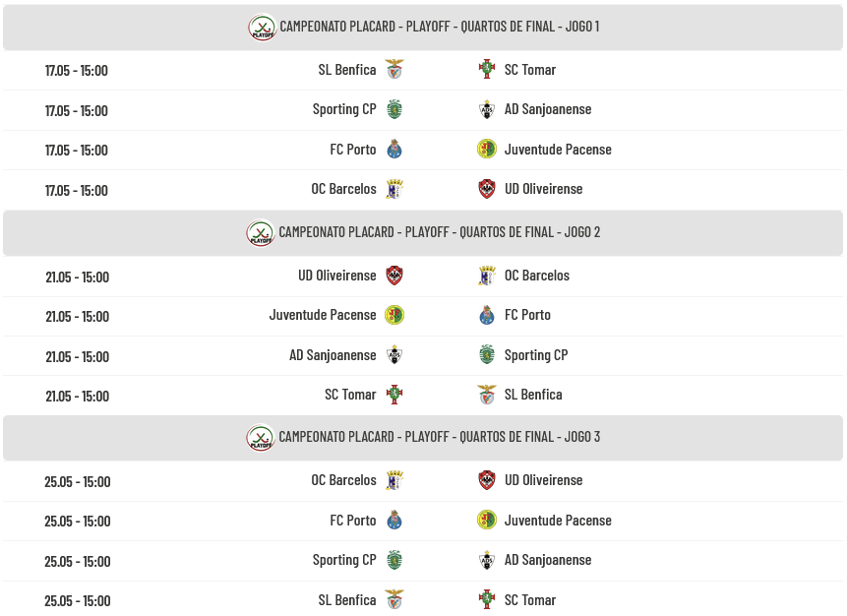Click Sporting CP crest in Jogo 1 row
The height and width of the screenshot is (616, 847).
click(394, 109)
